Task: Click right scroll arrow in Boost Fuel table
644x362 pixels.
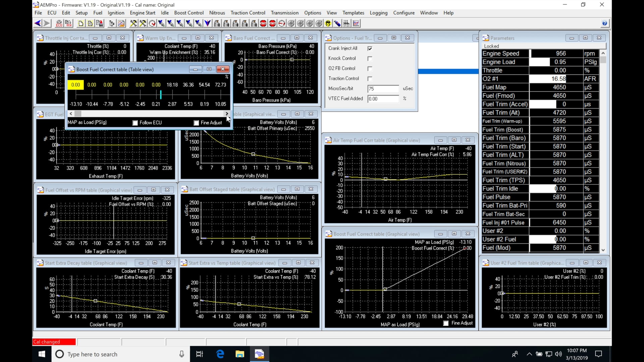Action: point(227,114)
